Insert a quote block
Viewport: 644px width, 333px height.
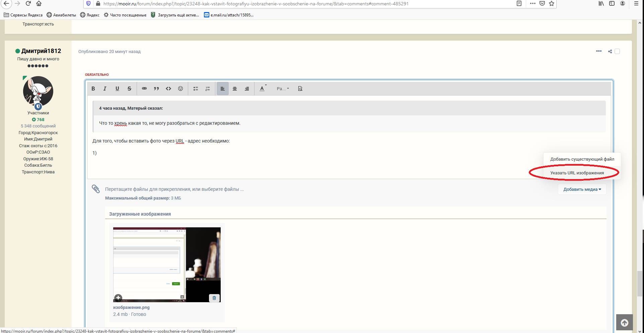point(156,89)
